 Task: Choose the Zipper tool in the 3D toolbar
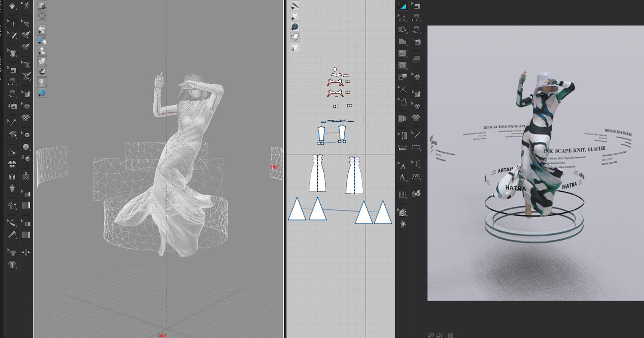(26, 176)
